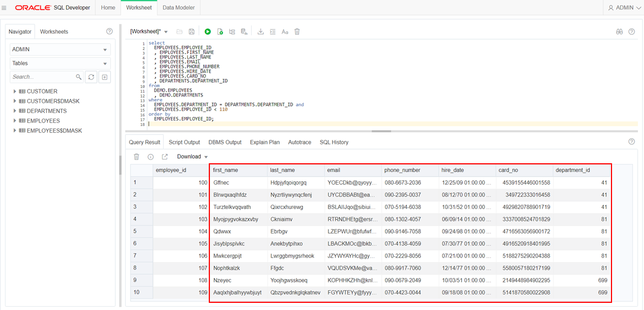
Task: Click row number 10 in results
Action: point(142,293)
